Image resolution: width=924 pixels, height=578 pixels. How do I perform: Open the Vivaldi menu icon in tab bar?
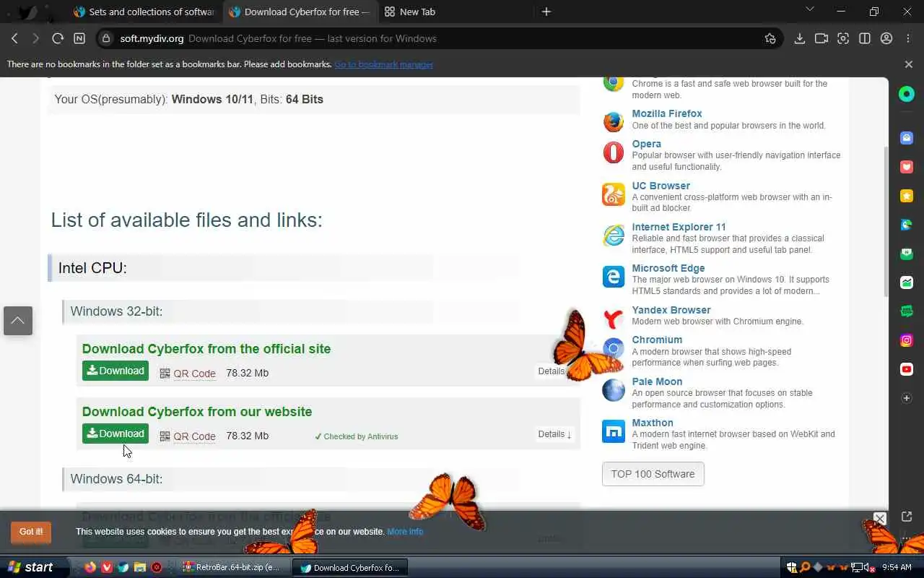pos(27,12)
